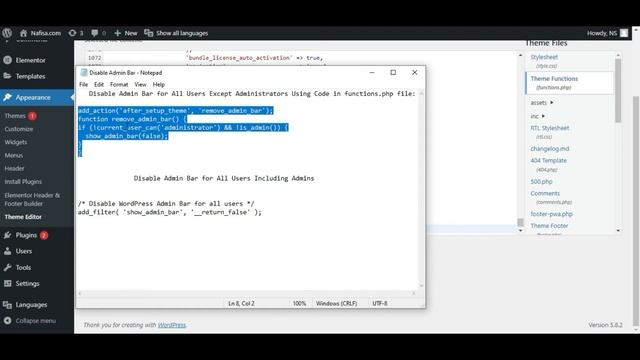The image size is (640, 360).
Task: Click the Windows (CRLF) status entry
Action: (336, 303)
